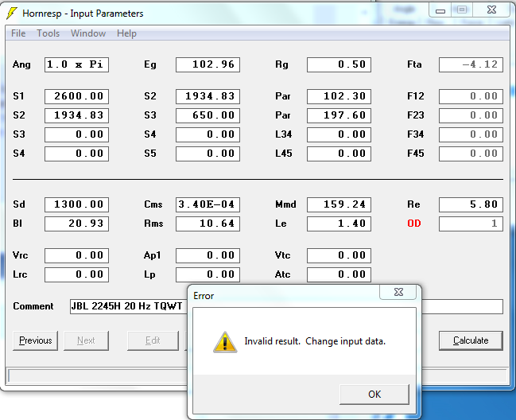Click the Eg field with 102.96
Image resolution: width=516 pixels, height=420 pixels.
point(208,64)
